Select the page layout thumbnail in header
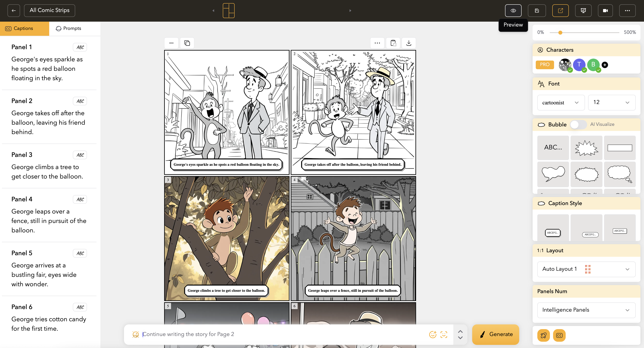This screenshot has height=348, width=644. [229, 10]
